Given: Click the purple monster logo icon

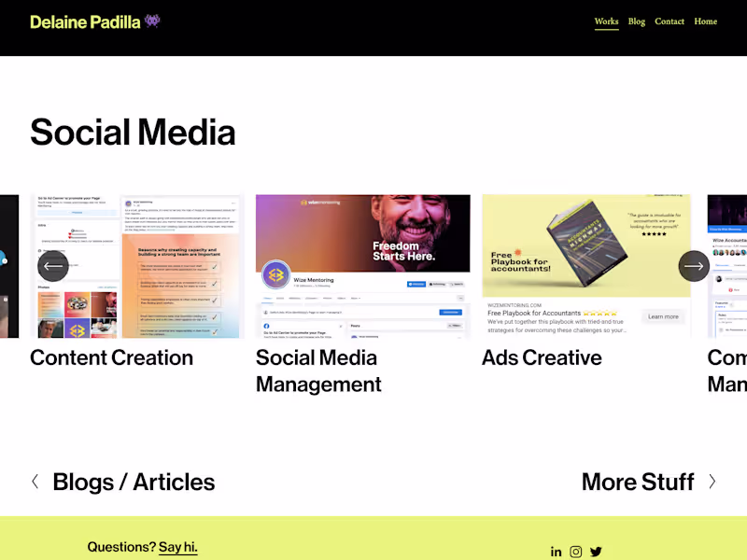Looking at the screenshot, I should [152, 21].
